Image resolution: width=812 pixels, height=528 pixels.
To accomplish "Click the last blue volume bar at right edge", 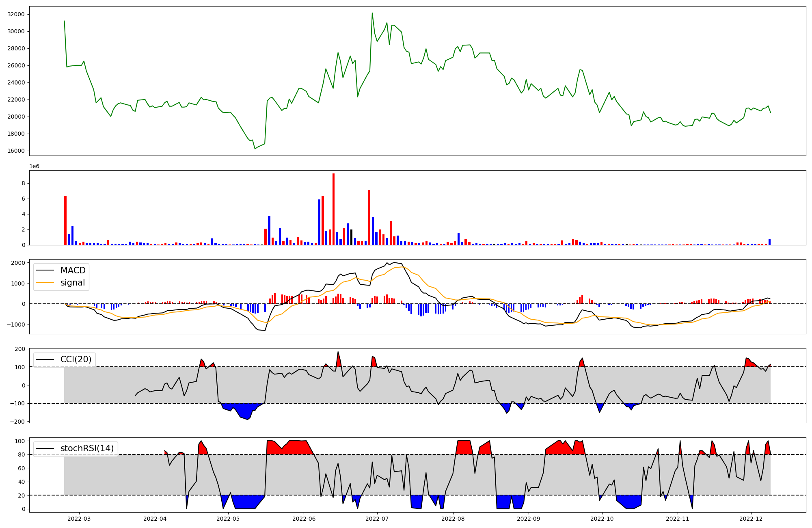I will (x=769, y=242).
